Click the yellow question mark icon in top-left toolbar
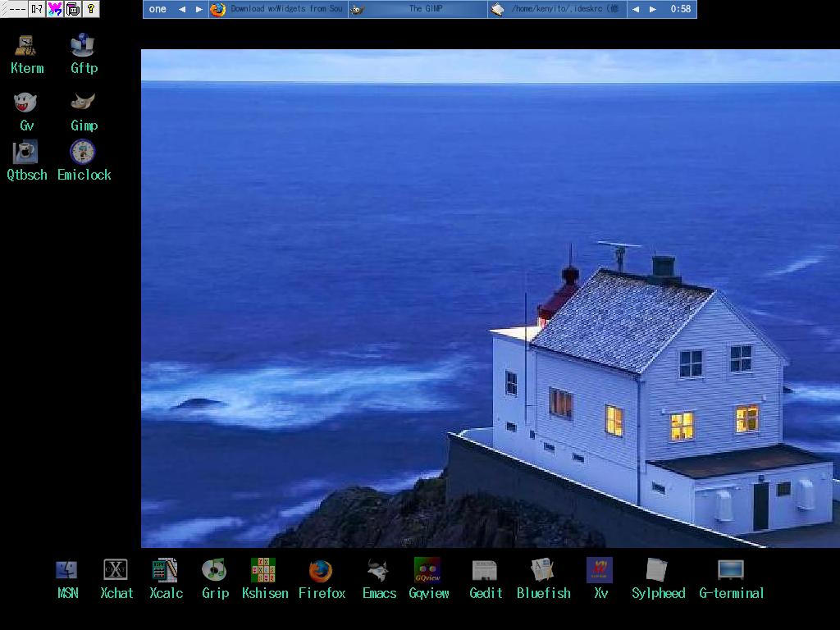This screenshot has height=630, width=840. [91, 9]
